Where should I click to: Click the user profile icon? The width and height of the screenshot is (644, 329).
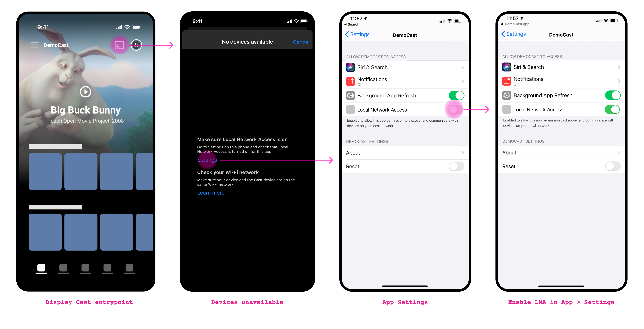137,45
